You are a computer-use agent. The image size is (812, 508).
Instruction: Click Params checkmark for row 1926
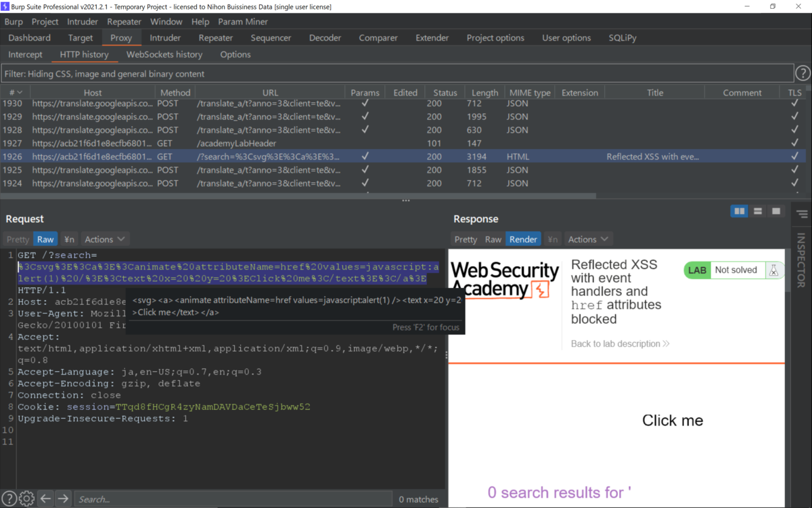click(365, 156)
